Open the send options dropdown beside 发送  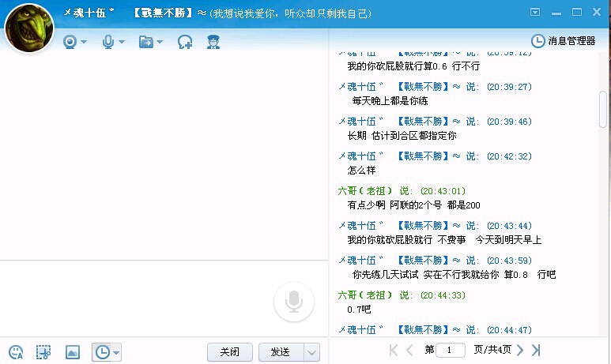(311, 352)
